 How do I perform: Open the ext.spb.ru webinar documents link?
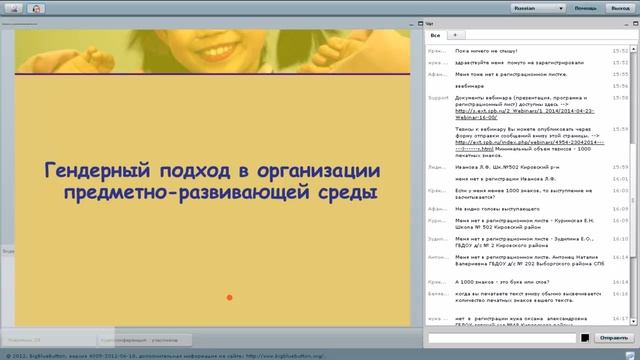[524, 114]
